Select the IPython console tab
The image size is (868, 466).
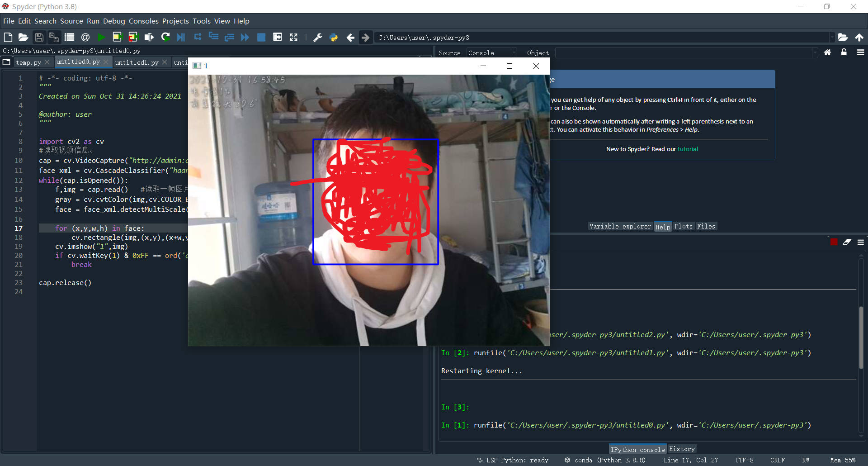coord(637,449)
